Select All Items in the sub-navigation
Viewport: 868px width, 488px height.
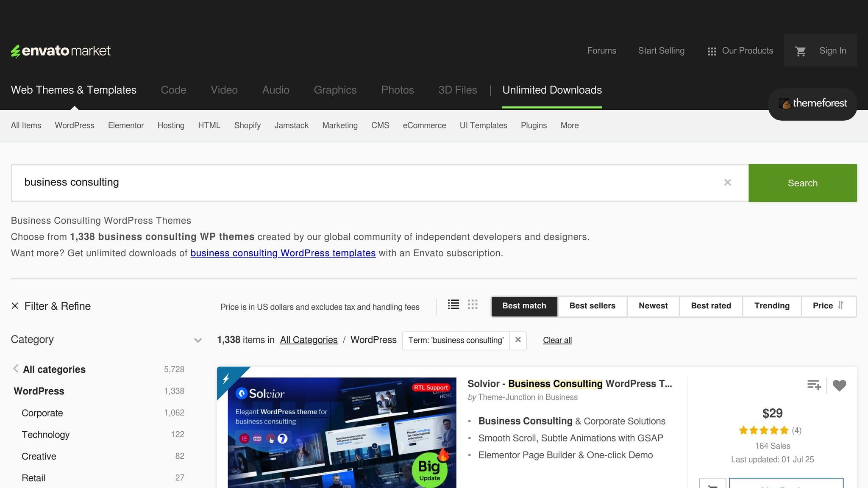pyautogui.click(x=26, y=125)
